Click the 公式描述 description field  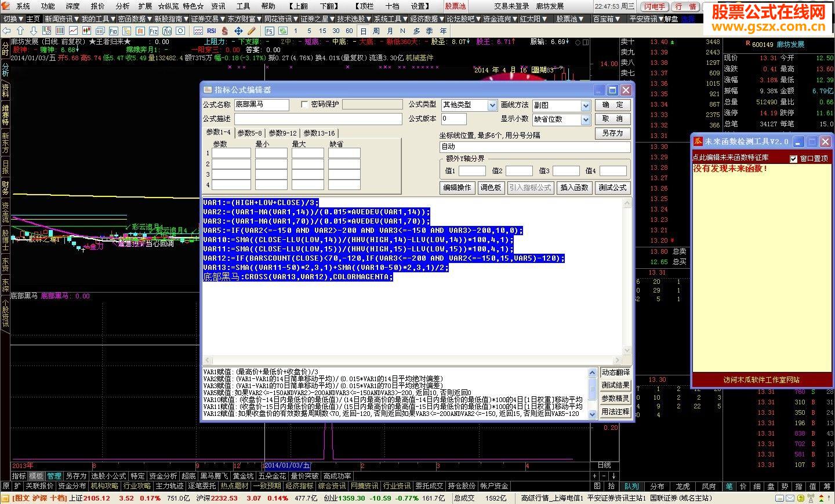(x=318, y=119)
